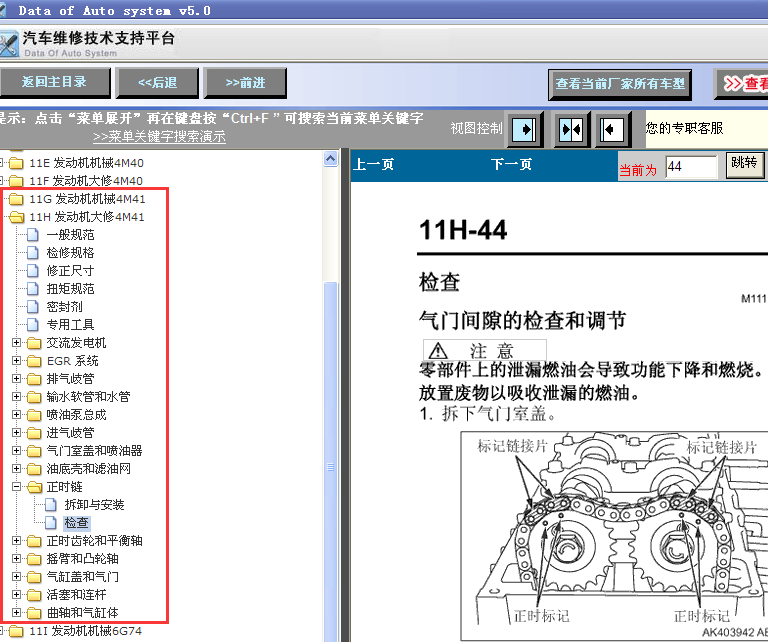
Task: Expand the 气门室盖和喷油器 tree node
Action: (16, 451)
